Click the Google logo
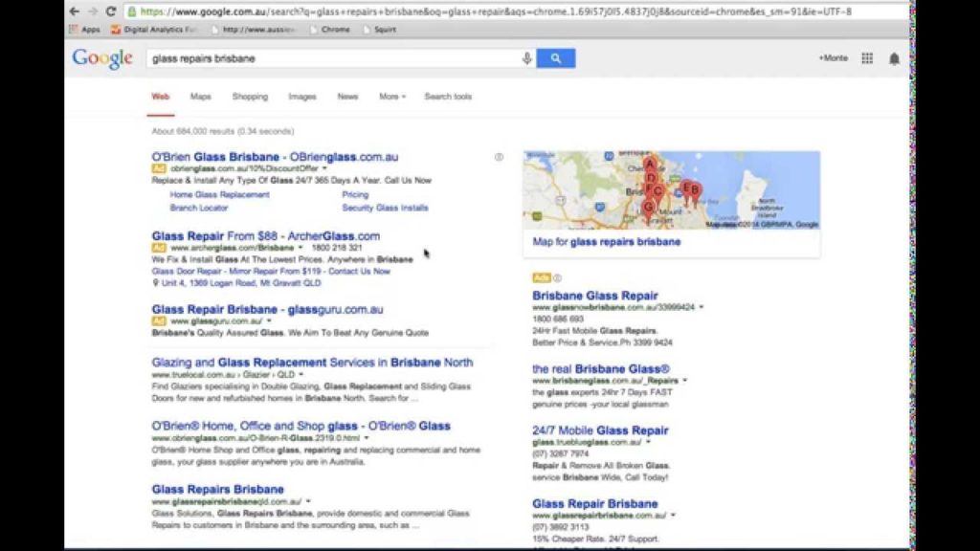The height and width of the screenshot is (551, 980). (x=102, y=58)
